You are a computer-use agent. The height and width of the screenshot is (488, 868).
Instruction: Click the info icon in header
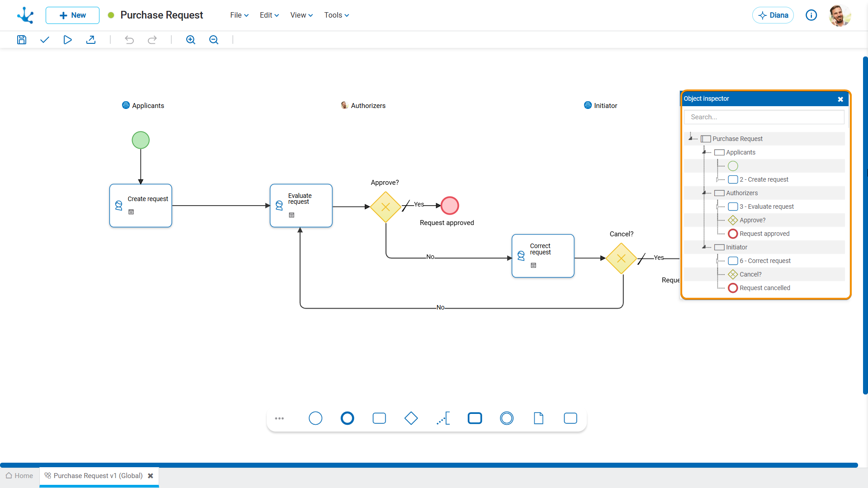pyautogui.click(x=811, y=15)
